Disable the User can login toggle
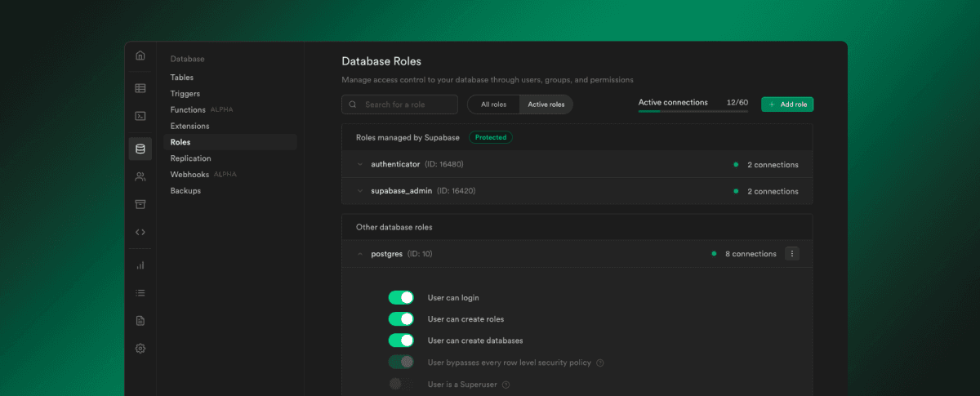This screenshot has width=980, height=396. pyautogui.click(x=401, y=298)
